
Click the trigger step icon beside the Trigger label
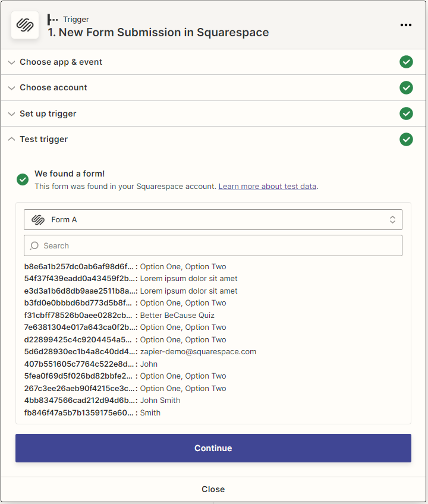[52, 20]
